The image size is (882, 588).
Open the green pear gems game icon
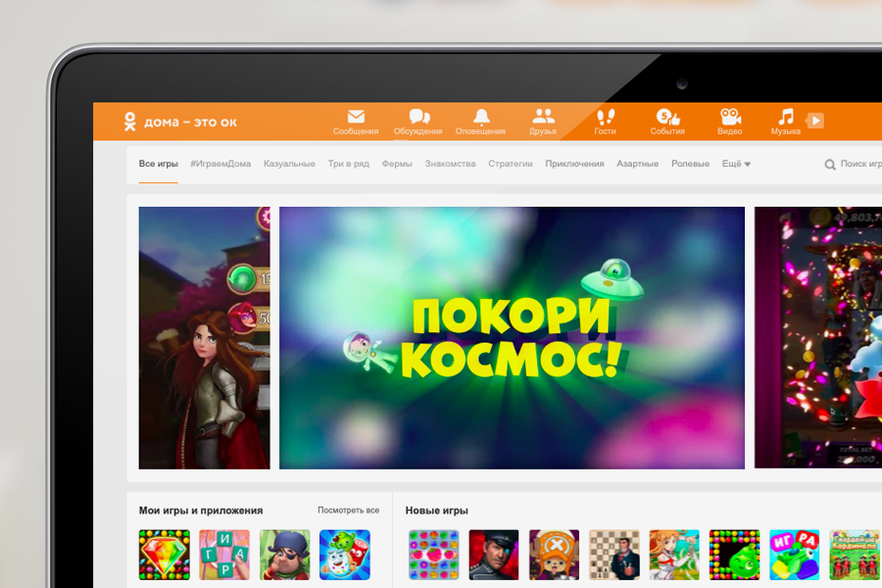click(x=735, y=555)
